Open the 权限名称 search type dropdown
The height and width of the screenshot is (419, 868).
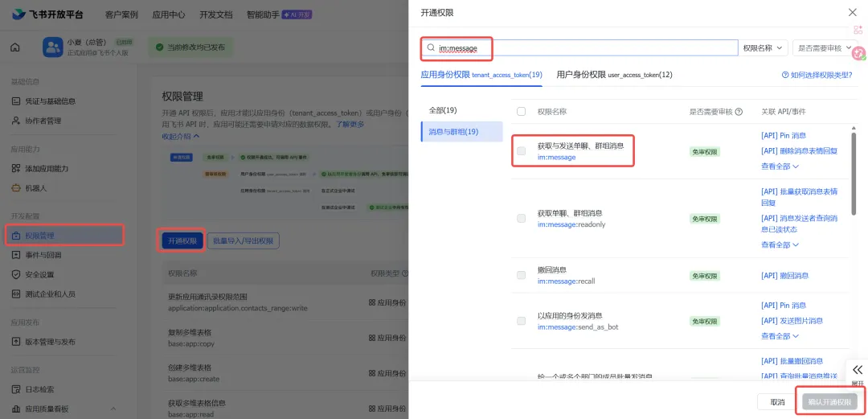(764, 47)
